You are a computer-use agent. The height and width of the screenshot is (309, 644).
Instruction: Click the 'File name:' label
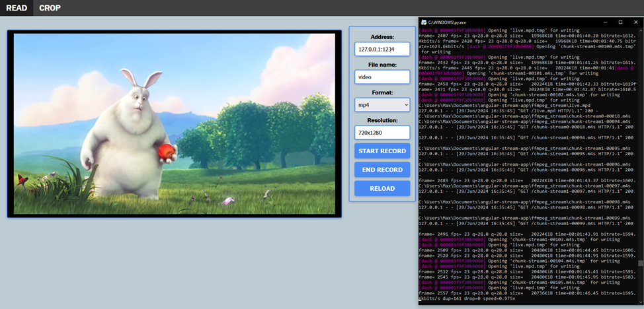point(382,65)
